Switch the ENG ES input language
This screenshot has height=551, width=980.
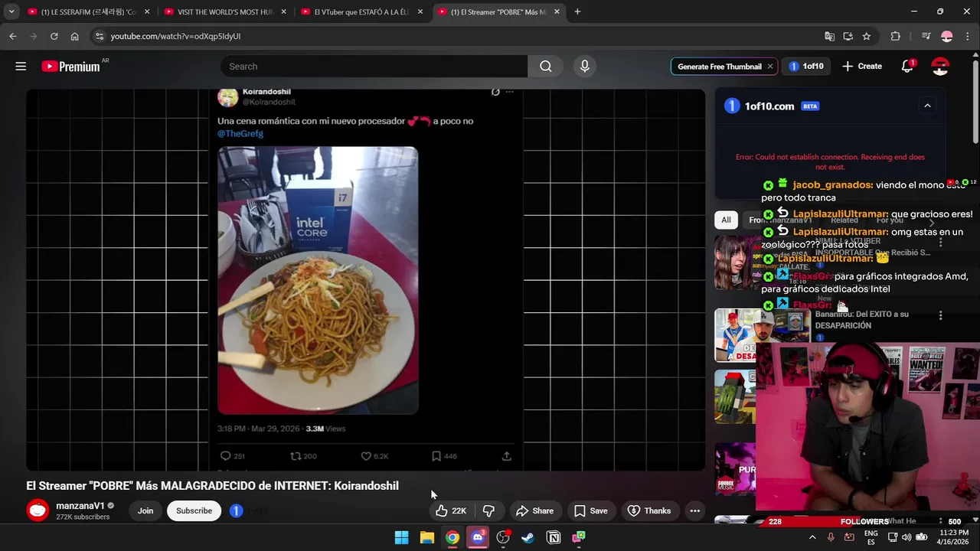[871, 537]
